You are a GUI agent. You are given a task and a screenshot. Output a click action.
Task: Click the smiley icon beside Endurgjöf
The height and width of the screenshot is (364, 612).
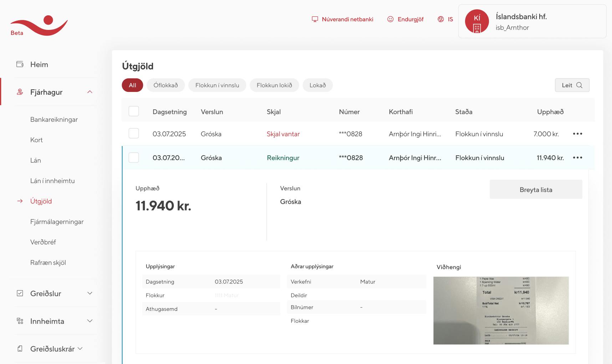[x=391, y=19]
